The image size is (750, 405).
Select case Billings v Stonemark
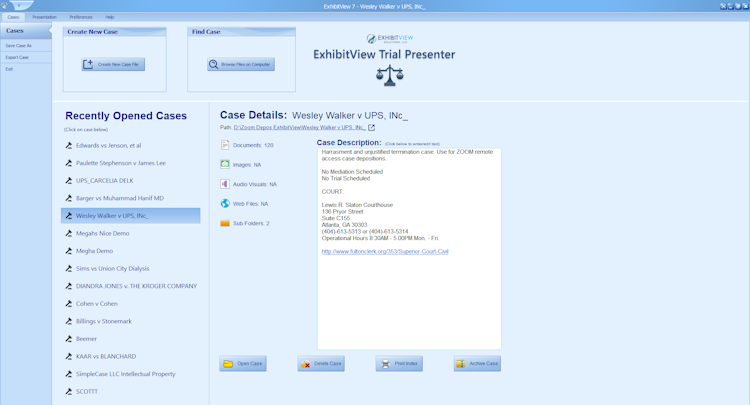click(104, 321)
